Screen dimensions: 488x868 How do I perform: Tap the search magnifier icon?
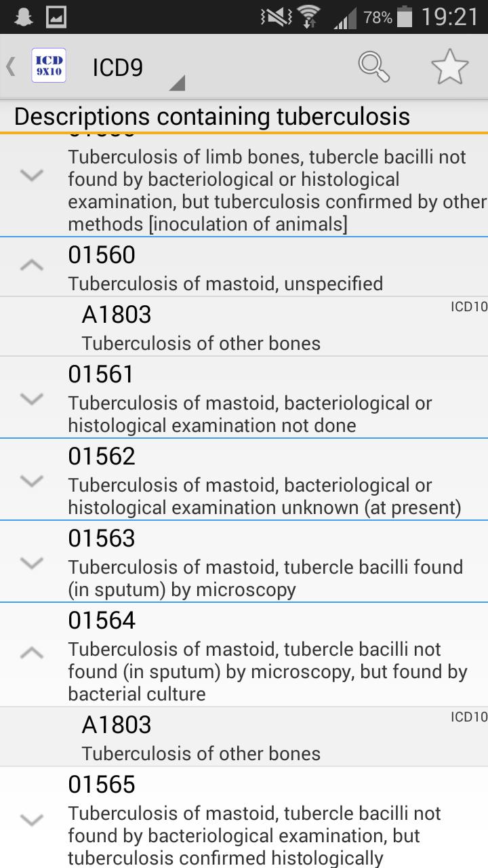coord(373,67)
